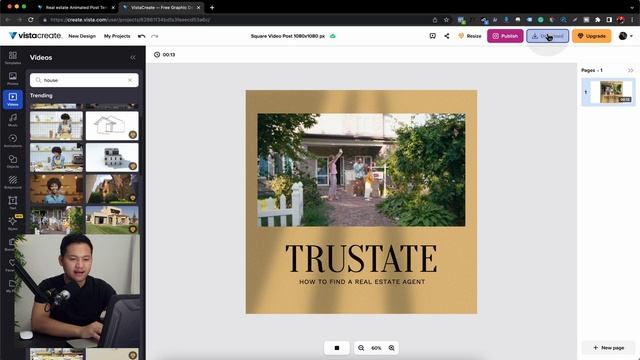This screenshot has width=640, height=360.
Task: Add a New page
Action: [609, 348]
